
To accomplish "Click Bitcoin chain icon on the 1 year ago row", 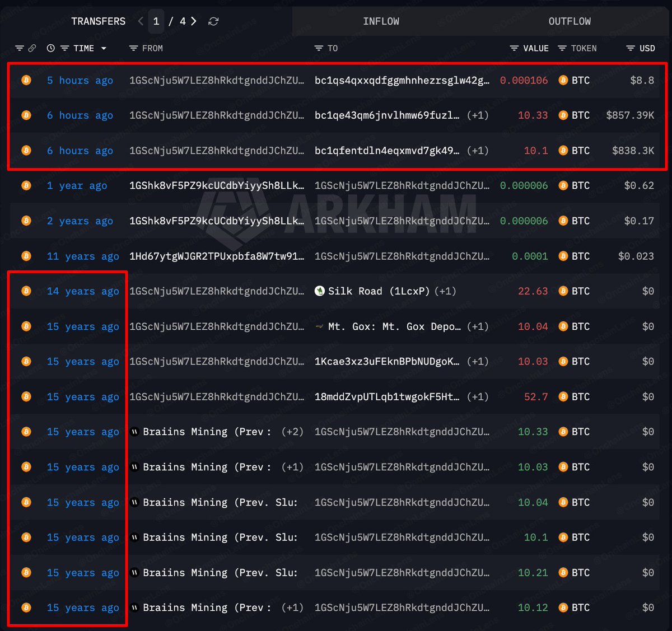I will pyautogui.click(x=26, y=185).
